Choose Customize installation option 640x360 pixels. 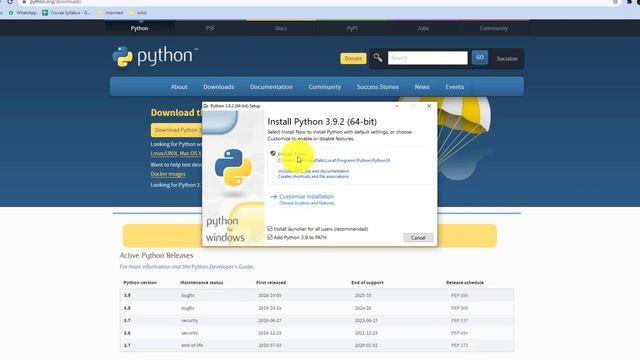coord(307,196)
